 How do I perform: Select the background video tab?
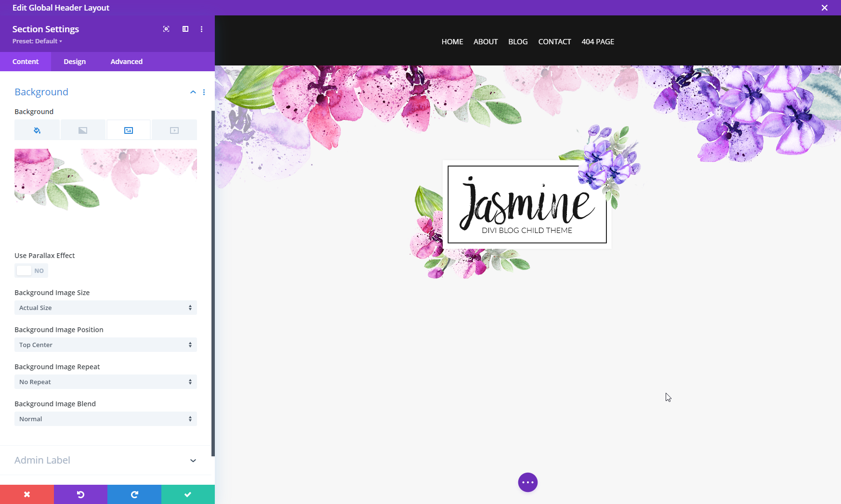pos(174,130)
